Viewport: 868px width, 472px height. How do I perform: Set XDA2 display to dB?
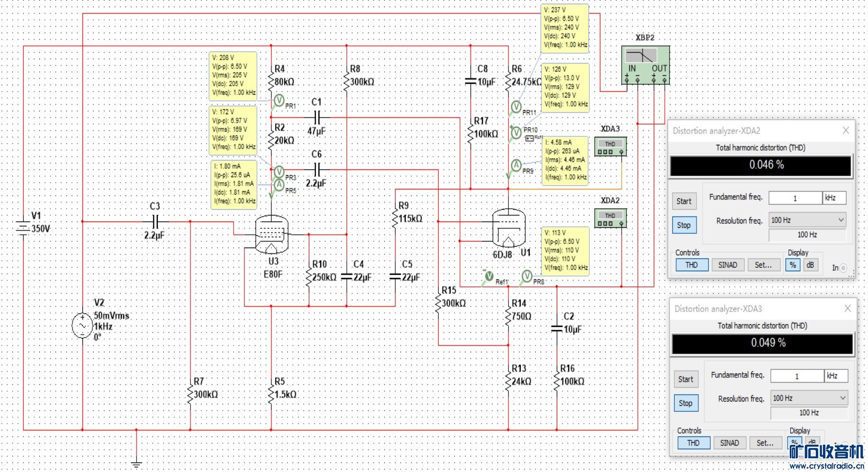[x=810, y=265]
